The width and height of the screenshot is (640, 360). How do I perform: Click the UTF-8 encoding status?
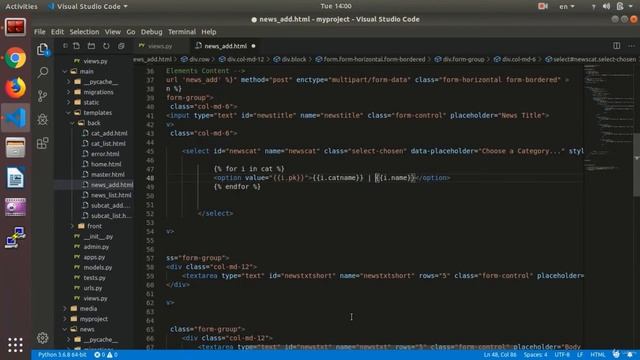click(x=562, y=355)
